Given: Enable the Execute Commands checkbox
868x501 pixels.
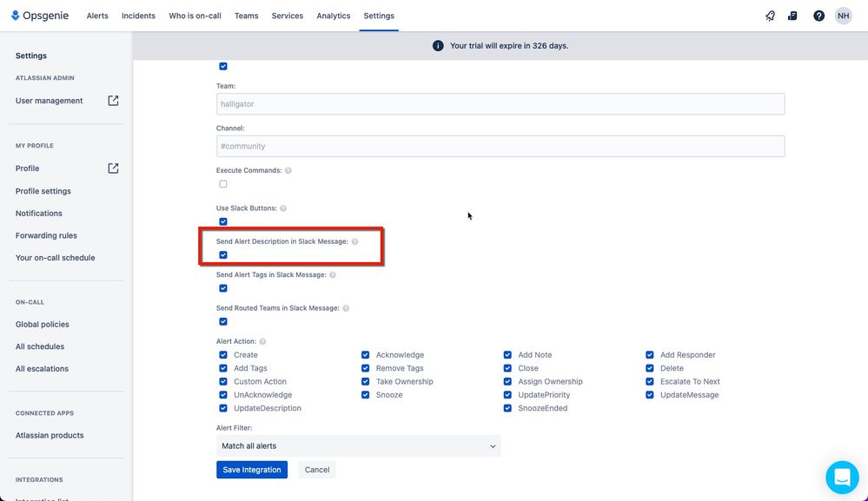Looking at the screenshot, I should click(223, 183).
